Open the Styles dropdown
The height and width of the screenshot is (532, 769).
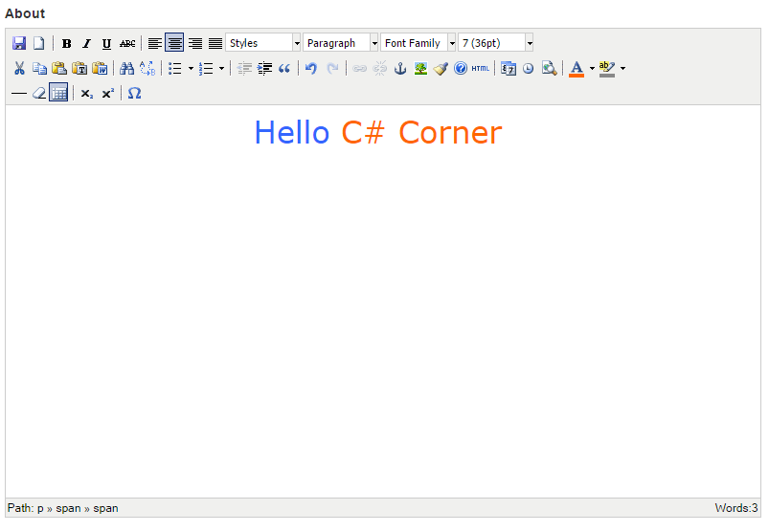(x=262, y=43)
